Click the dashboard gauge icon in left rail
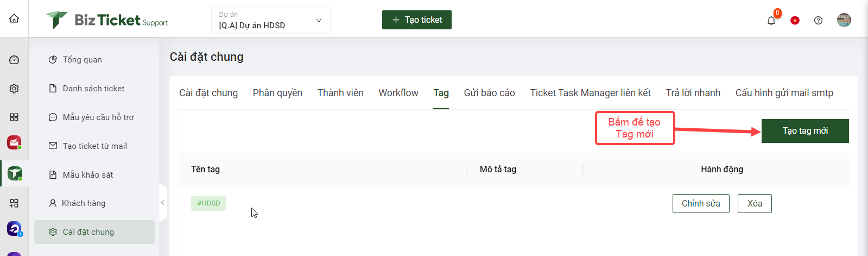868x256 pixels. click(14, 60)
